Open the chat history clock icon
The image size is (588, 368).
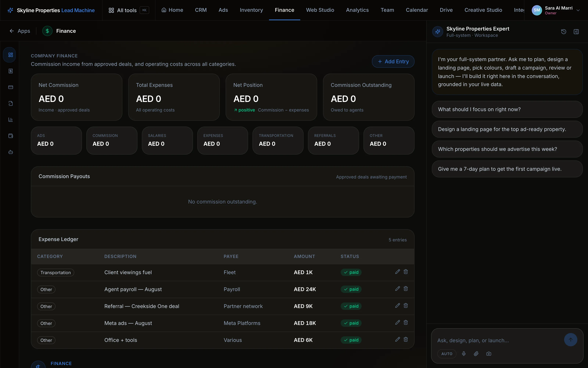[563, 32]
